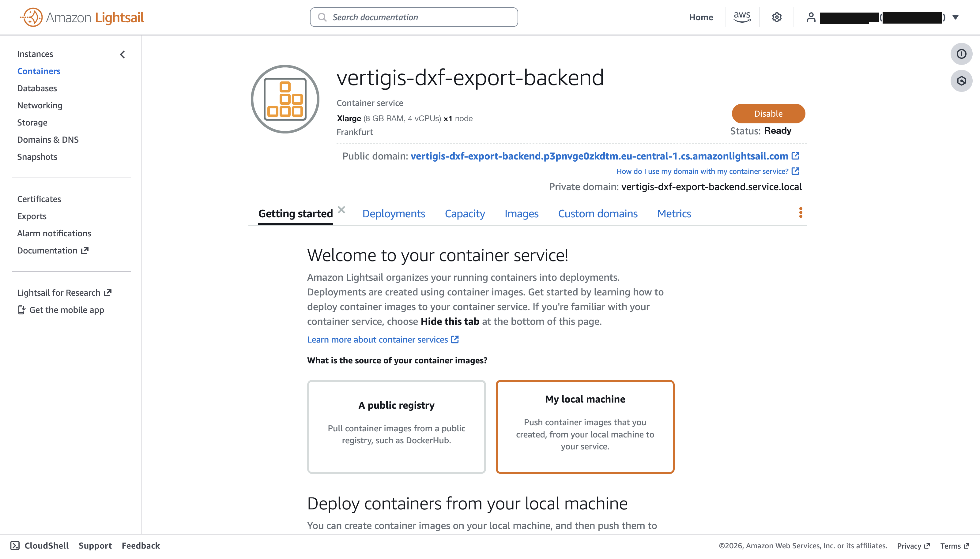Switch to the Custom domains tab
Image resolution: width=980 pixels, height=559 pixels.
click(597, 214)
